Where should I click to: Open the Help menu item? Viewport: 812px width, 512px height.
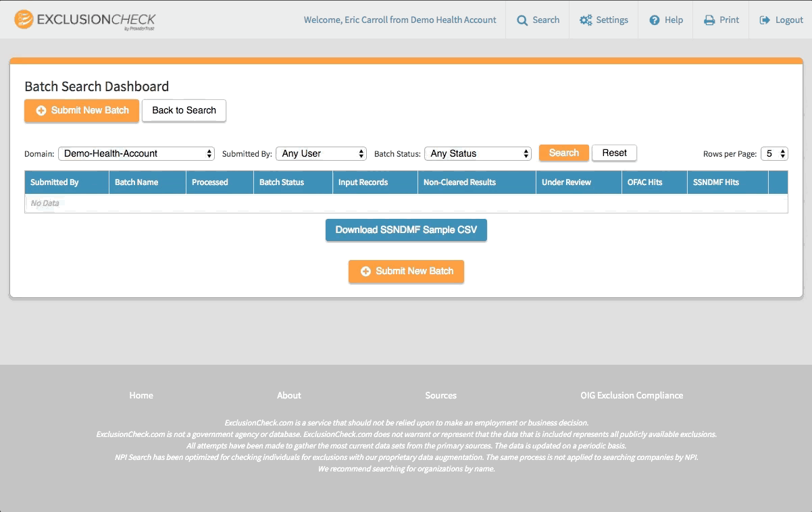coord(666,20)
